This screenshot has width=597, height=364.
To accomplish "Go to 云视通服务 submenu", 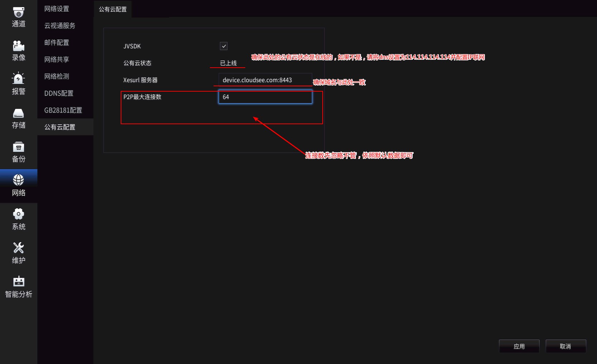I will pos(65,25).
